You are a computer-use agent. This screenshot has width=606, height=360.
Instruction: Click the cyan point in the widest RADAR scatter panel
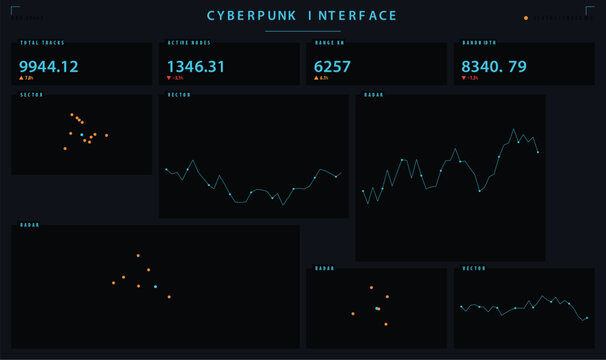[x=155, y=287]
